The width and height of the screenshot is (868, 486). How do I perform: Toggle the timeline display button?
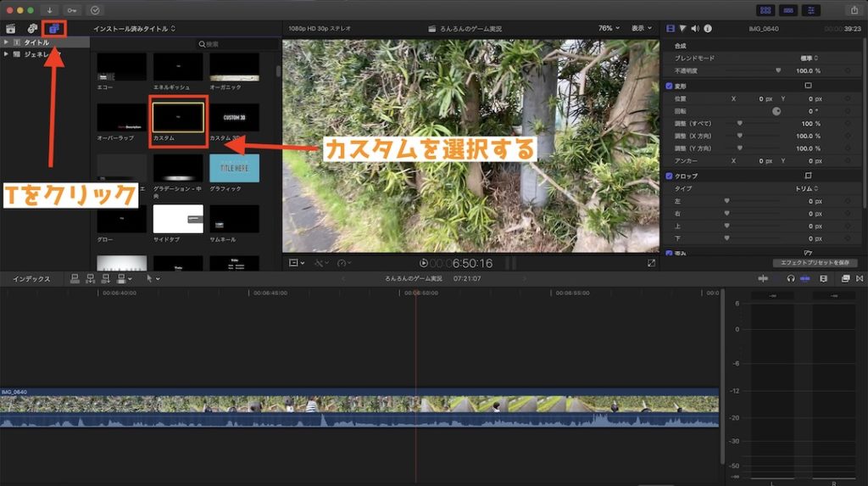[788, 10]
